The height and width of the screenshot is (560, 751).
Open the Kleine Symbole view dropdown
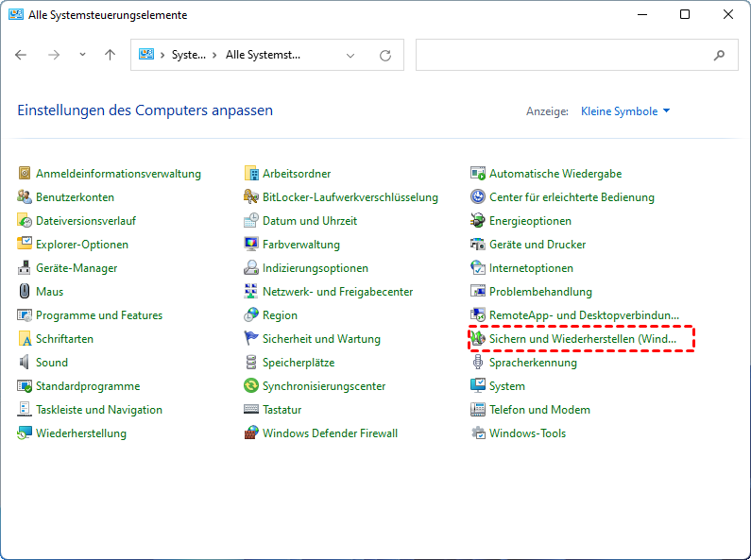[x=625, y=111]
